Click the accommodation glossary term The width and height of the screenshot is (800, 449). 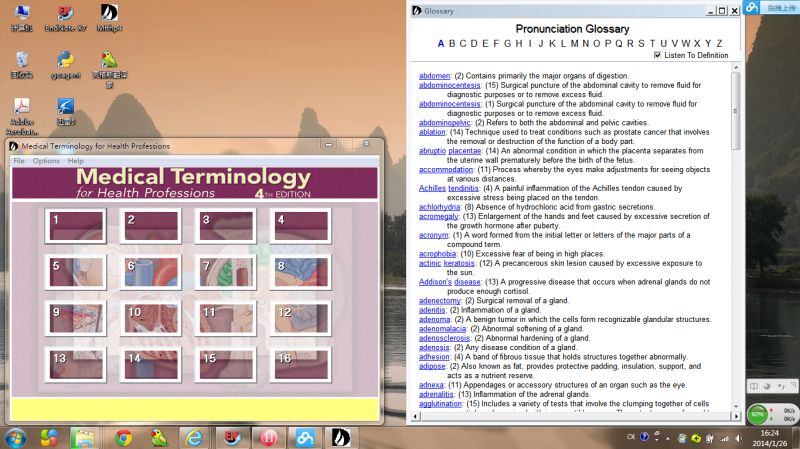click(446, 169)
